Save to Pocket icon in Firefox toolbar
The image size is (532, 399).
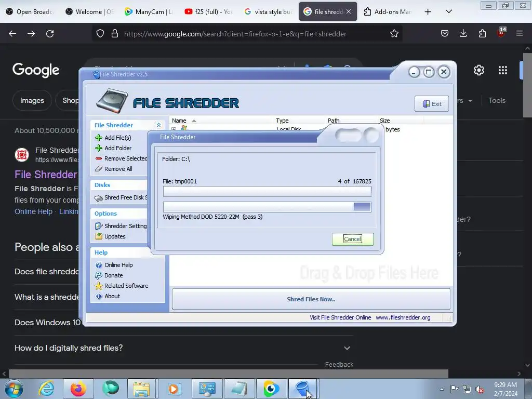point(445,33)
